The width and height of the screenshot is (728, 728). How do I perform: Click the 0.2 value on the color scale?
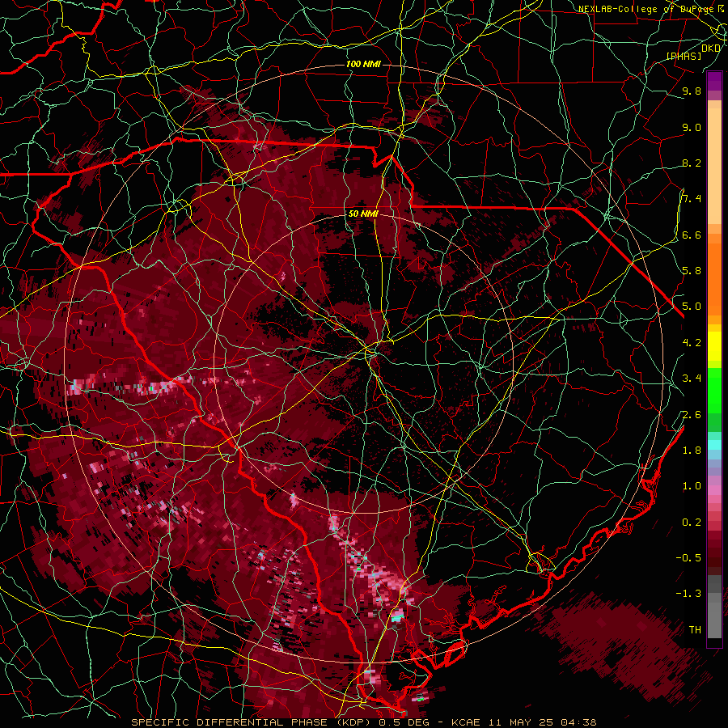692,523
